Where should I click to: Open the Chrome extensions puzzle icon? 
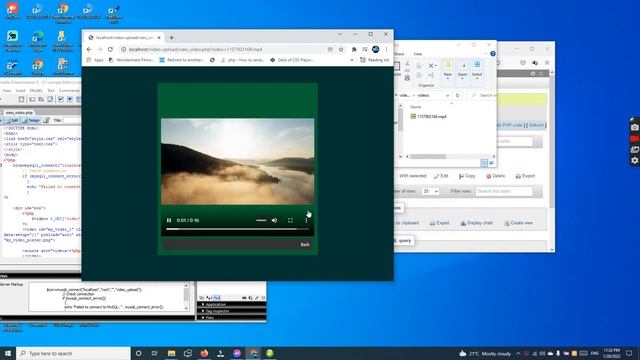354,49
